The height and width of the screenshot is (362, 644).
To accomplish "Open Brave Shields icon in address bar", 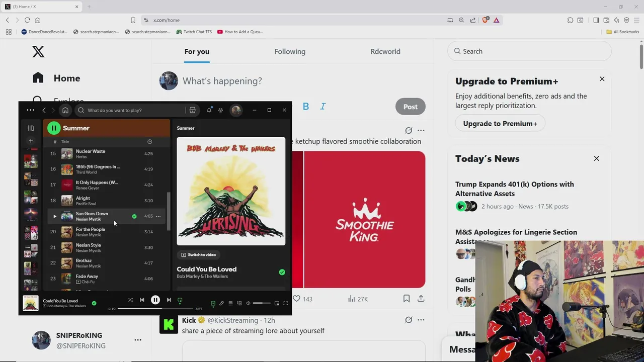I will click(485, 20).
